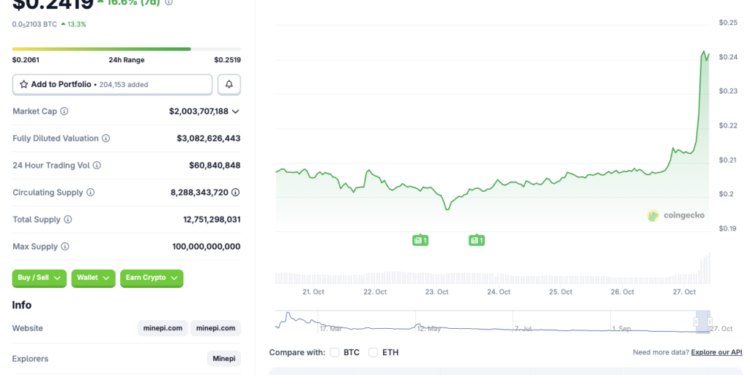Click the market cap value $2,003,707,188

point(199,111)
